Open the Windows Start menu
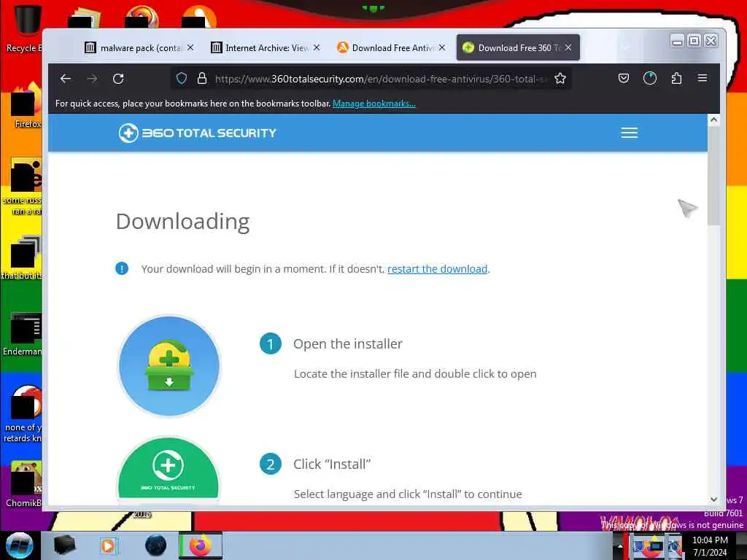 tap(20, 545)
